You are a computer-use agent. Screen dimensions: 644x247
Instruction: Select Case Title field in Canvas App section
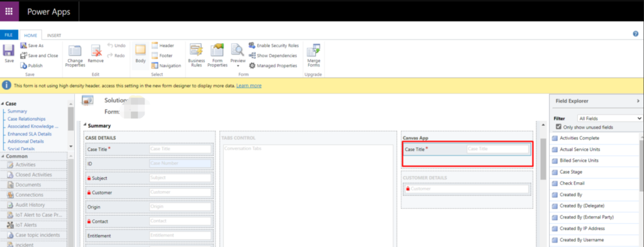click(467, 150)
